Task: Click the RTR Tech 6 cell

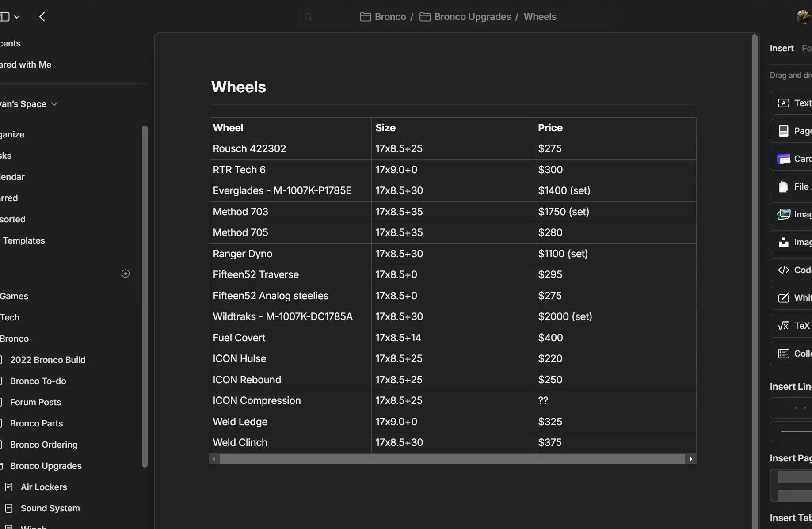Action: tap(290, 170)
